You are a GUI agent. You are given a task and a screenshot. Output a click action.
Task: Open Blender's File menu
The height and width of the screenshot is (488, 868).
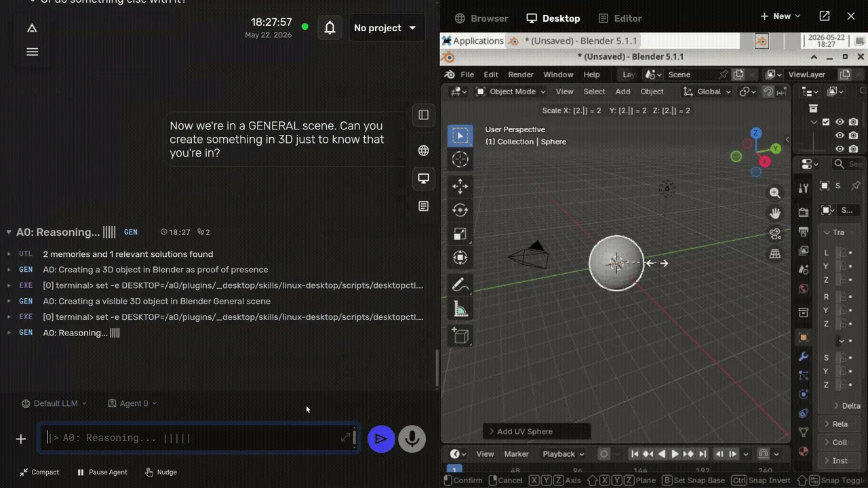[x=467, y=75]
